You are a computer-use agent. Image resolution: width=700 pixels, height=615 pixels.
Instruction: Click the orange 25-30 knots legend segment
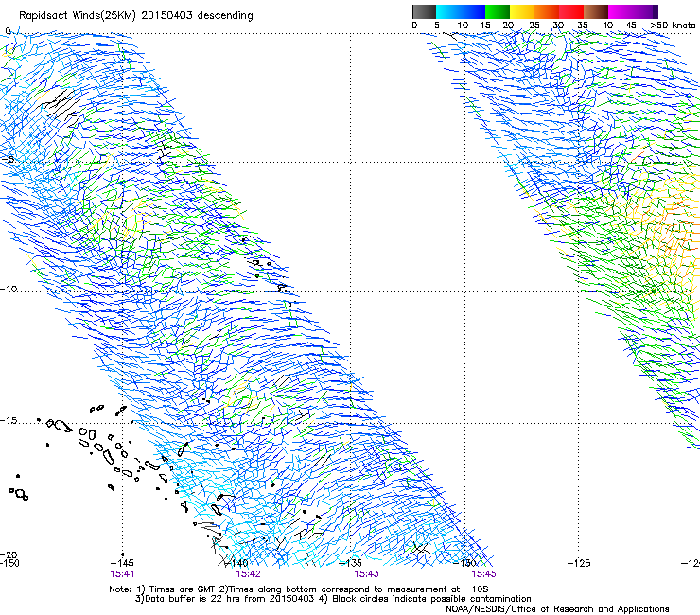coord(547,11)
